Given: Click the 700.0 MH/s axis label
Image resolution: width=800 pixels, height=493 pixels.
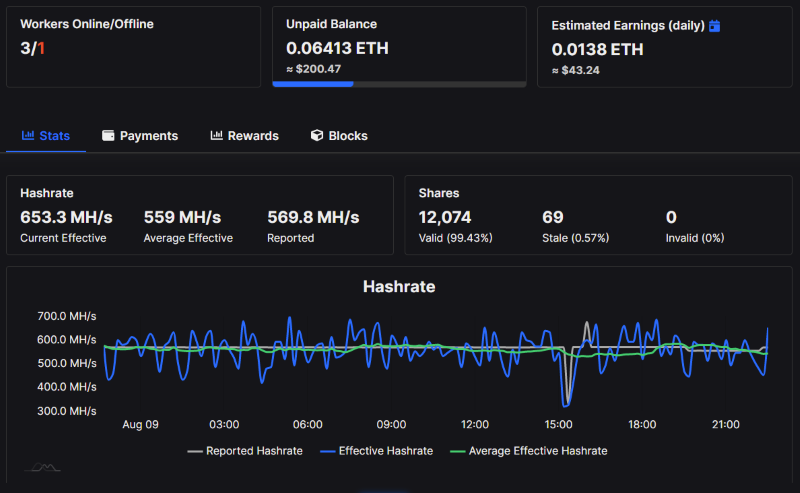Looking at the screenshot, I should tap(67, 316).
